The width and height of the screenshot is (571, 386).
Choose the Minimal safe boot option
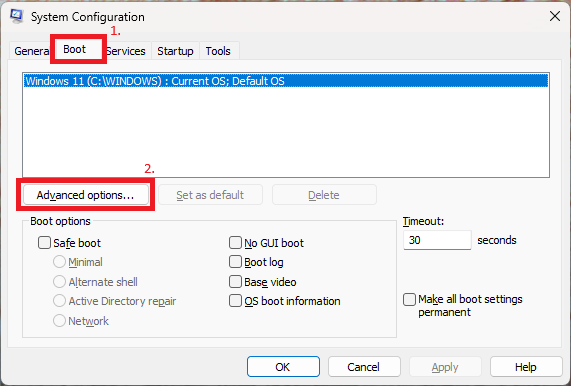click(59, 262)
